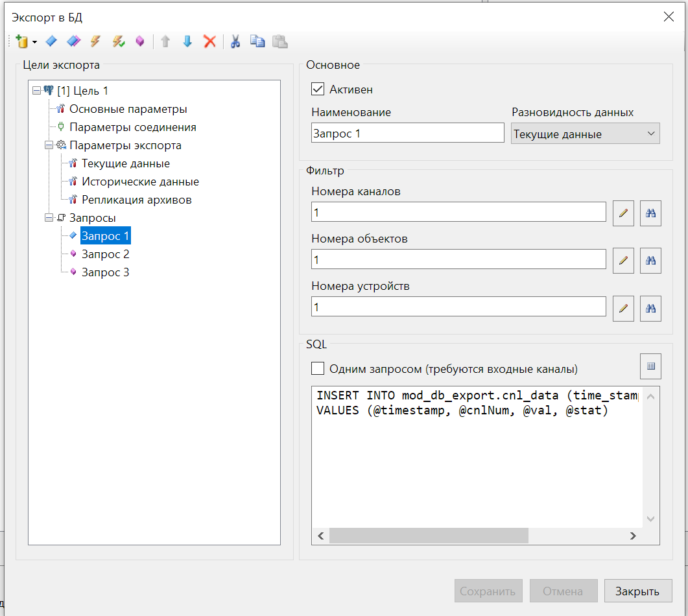Collapse the Запросы node
The width and height of the screenshot is (688, 616).
pyautogui.click(x=49, y=218)
